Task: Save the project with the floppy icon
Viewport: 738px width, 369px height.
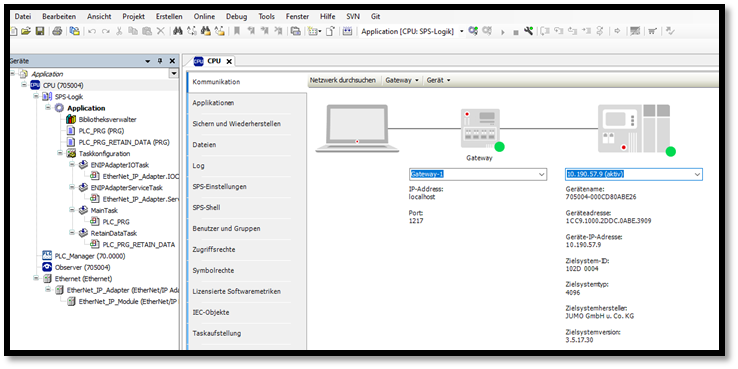Action: 40,31
